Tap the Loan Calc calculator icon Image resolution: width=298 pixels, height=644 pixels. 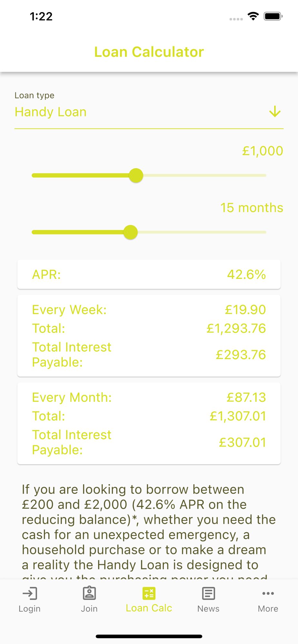(x=149, y=593)
